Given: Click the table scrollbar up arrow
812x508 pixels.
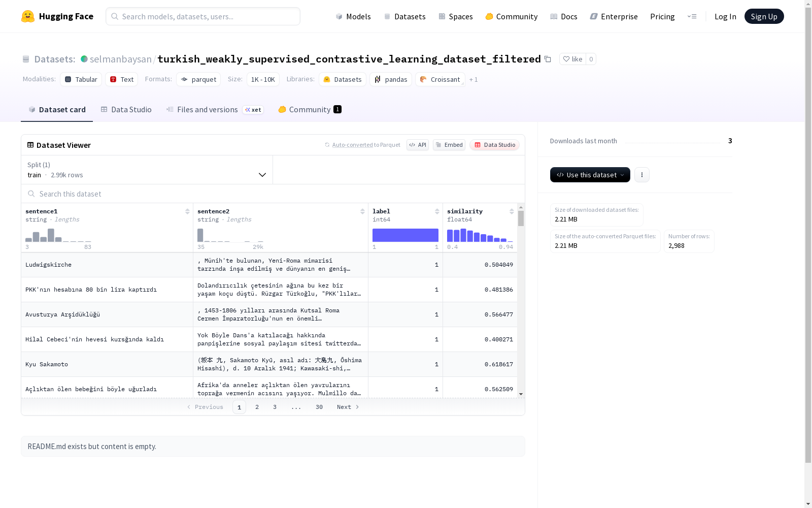Looking at the screenshot, I should 521,207.
